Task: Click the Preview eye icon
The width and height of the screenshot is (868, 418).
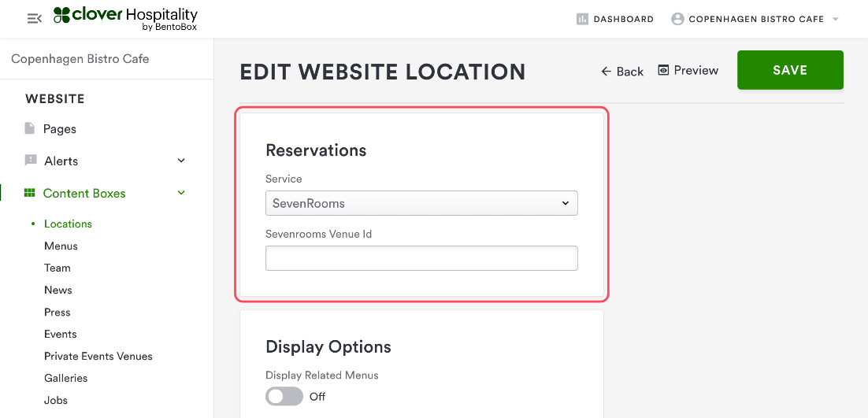Action: pos(663,71)
